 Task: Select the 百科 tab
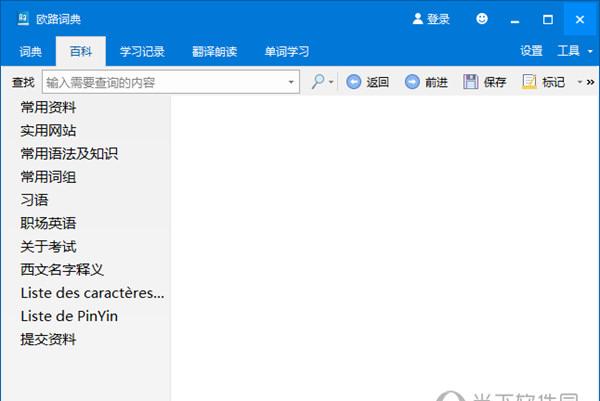pyautogui.click(x=81, y=51)
